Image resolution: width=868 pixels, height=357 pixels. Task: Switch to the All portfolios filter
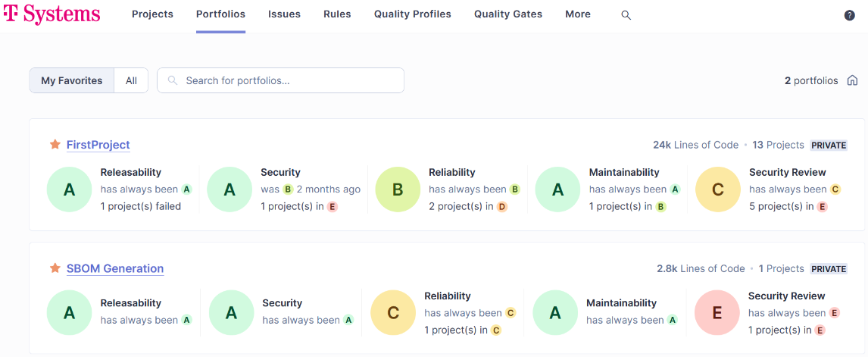(131, 80)
